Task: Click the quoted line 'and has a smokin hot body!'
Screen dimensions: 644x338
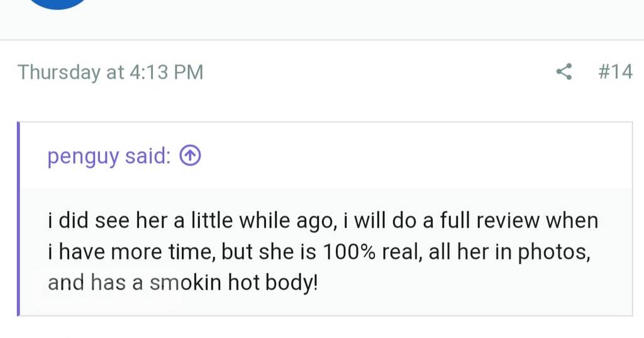Action: (183, 283)
